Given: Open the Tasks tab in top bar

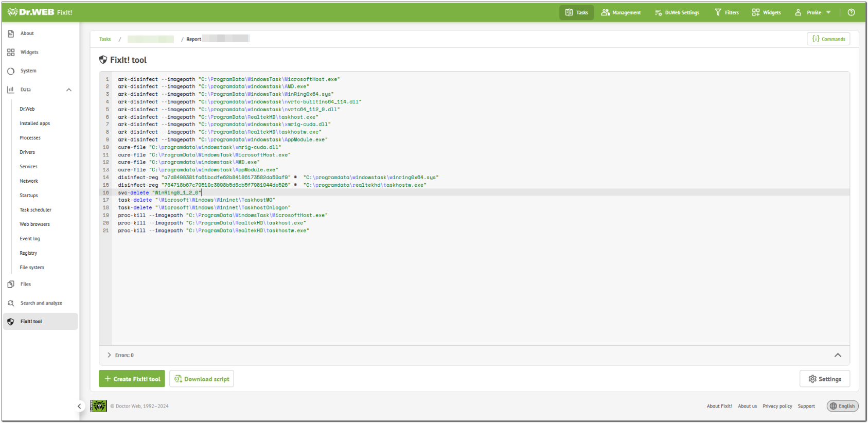Looking at the screenshot, I should click(576, 12).
